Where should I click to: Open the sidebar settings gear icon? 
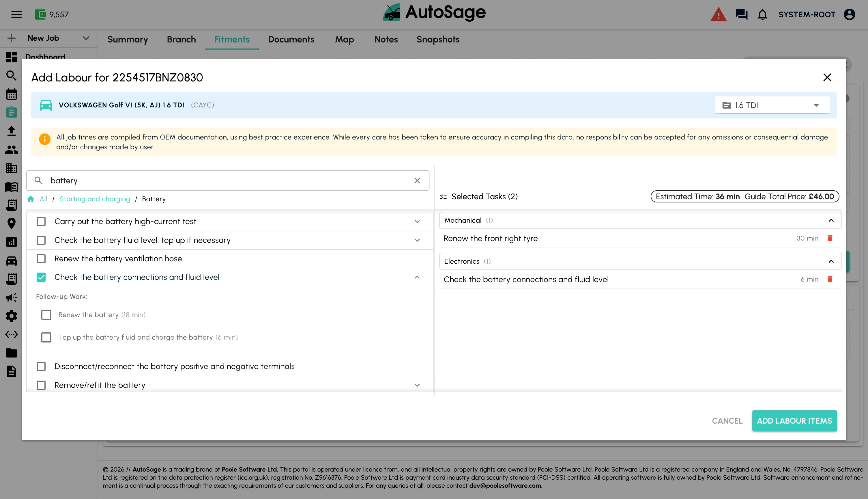tap(11, 316)
